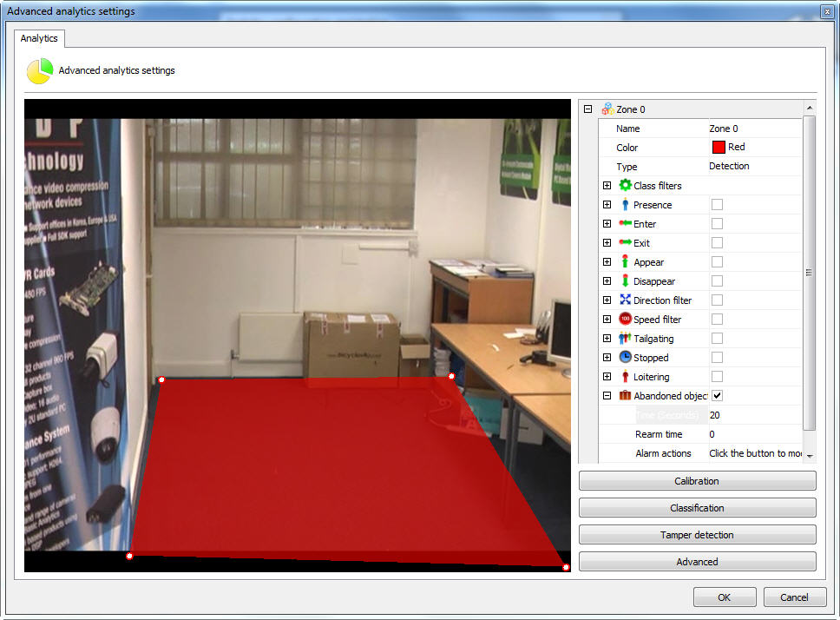The height and width of the screenshot is (620, 840).
Task: Click the Stopped clock icon
Action: pos(625,357)
